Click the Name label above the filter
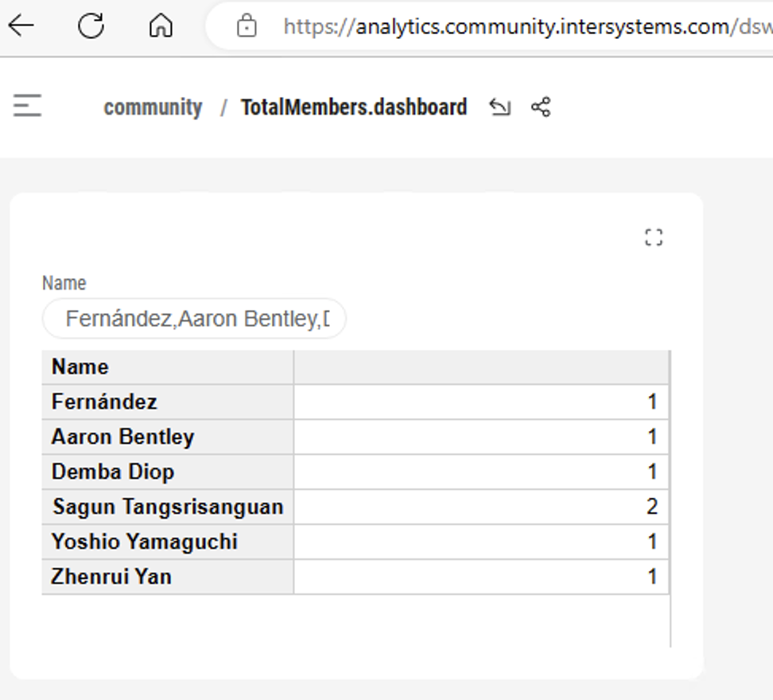 click(64, 283)
